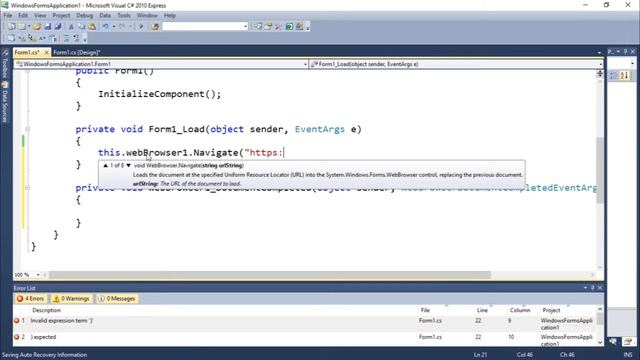Image resolution: width=640 pixels, height=360 pixels.
Task: Collapse the Form1_Load method outline marker
Action: (x=27, y=129)
